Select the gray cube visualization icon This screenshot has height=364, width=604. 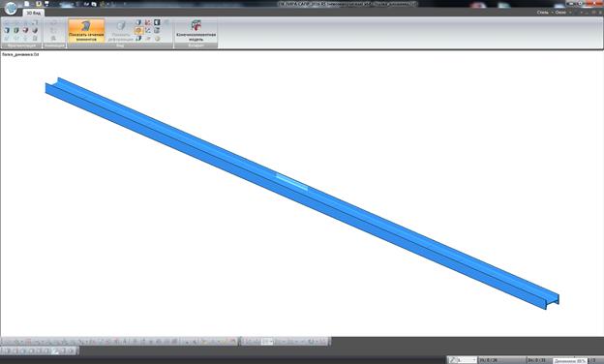point(35,30)
